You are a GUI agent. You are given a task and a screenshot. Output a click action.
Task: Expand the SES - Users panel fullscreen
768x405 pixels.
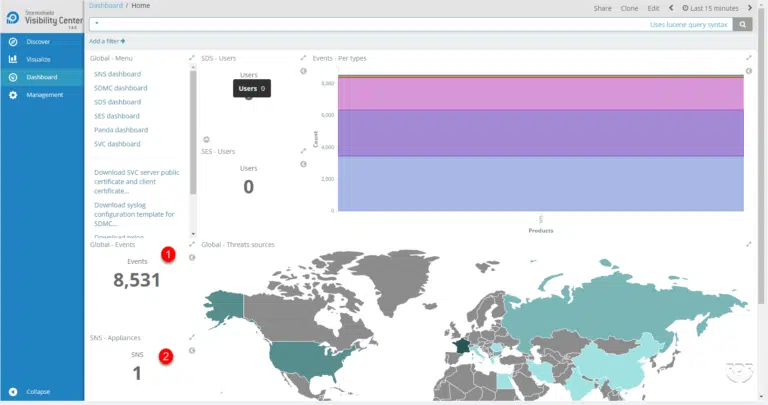click(x=303, y=151)
